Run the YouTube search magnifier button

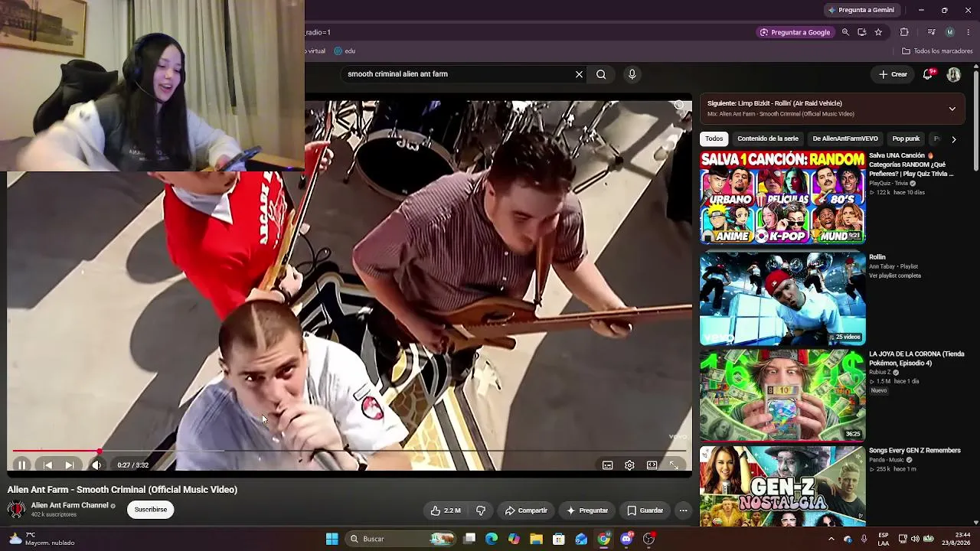point(601,74)
